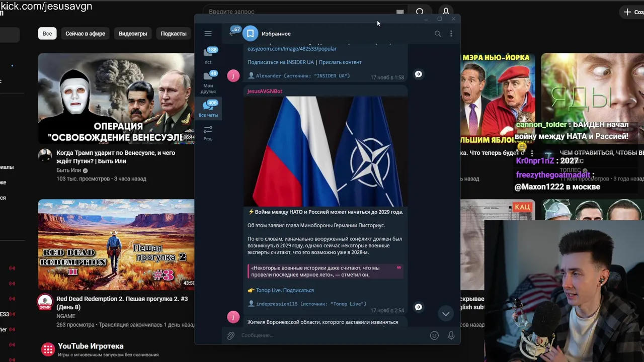Open the Когда Трамп ударит по Венесуэле title

[x=116, y=157]
